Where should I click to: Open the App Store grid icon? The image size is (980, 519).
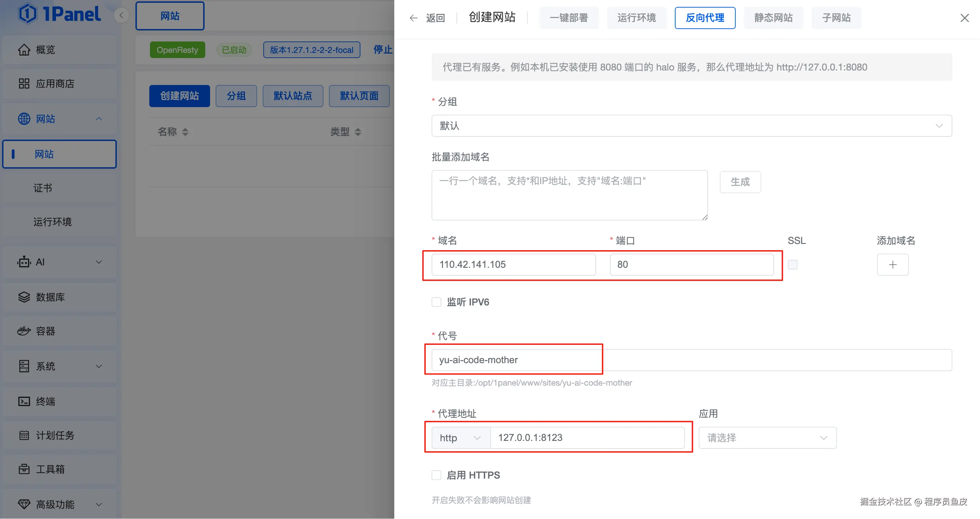coord(24,84)
